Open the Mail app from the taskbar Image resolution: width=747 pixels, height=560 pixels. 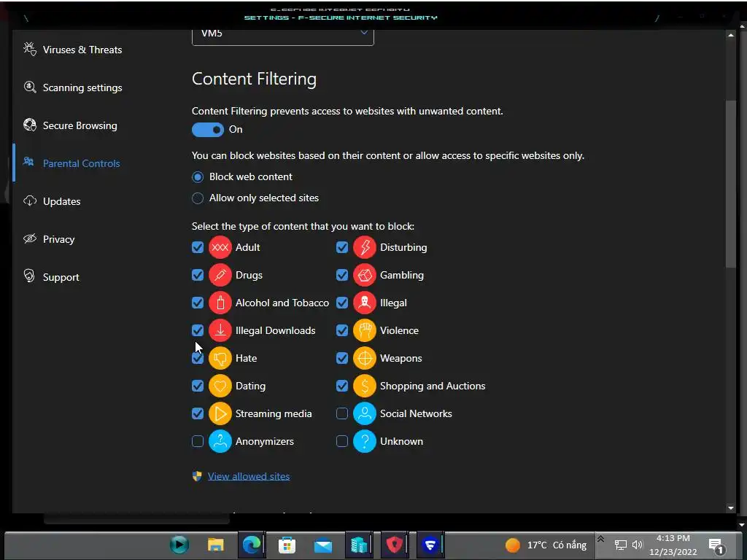[x=322, y=545]
